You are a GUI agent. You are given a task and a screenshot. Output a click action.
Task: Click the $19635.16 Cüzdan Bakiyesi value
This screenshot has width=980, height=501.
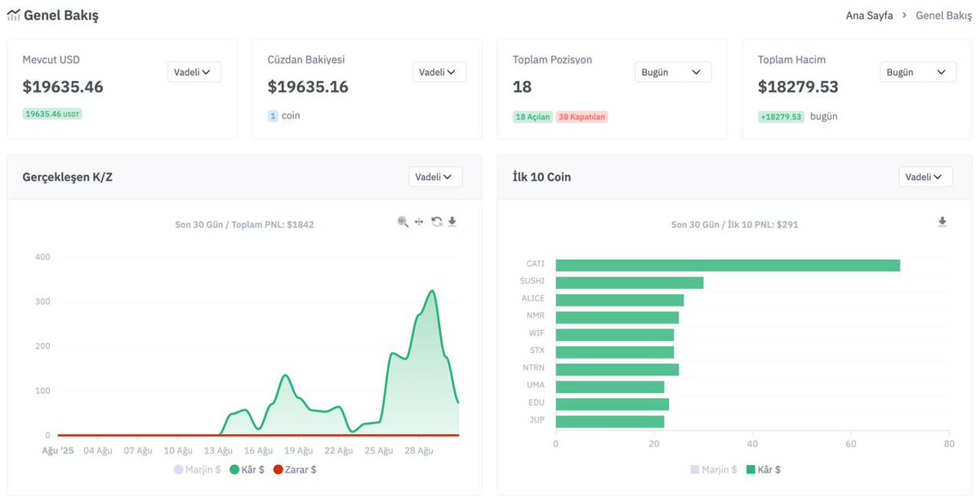pos(308,87)
